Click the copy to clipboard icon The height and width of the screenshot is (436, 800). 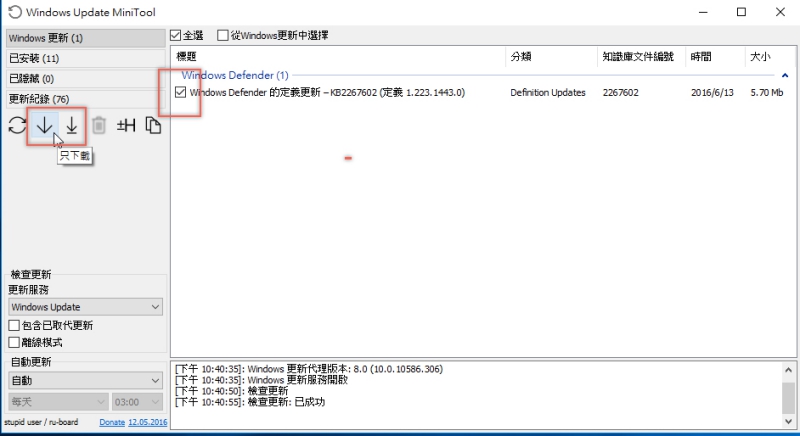pos(153,125)
